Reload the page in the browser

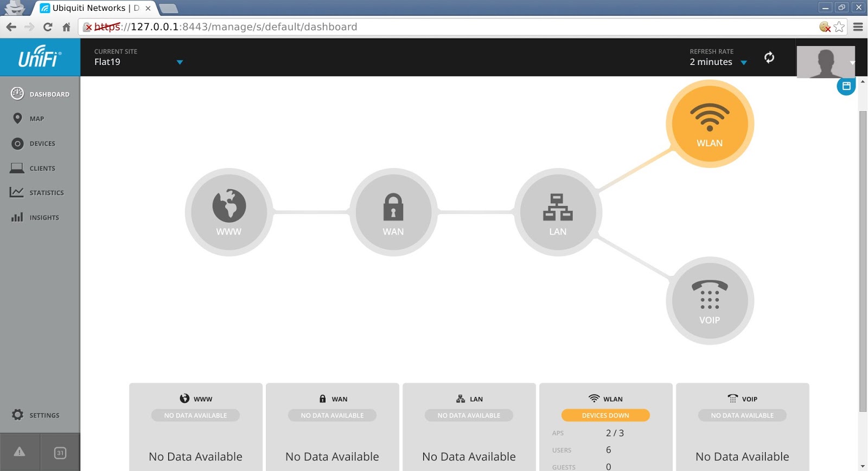pos(48,27)
